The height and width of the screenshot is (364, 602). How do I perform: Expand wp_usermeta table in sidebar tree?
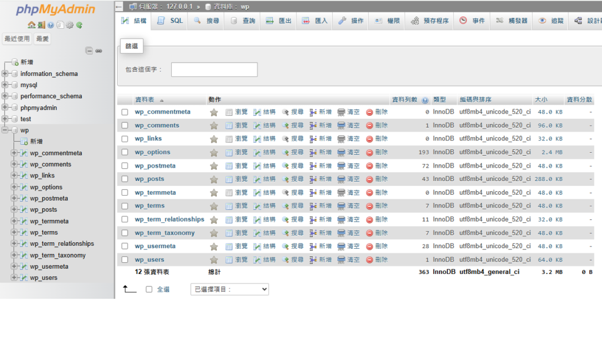click(x=14, y=266)
